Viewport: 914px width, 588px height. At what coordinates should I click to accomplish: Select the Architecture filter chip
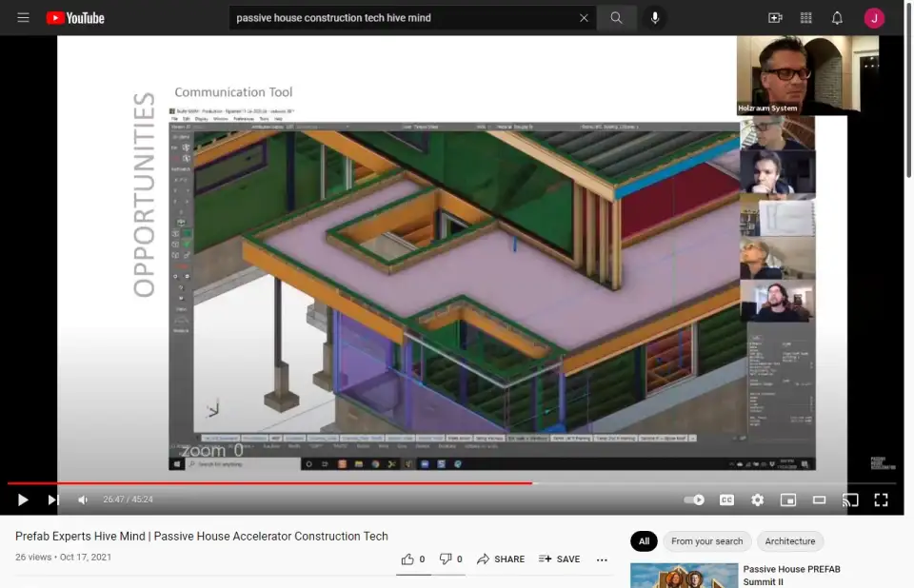tap(790, 541)
